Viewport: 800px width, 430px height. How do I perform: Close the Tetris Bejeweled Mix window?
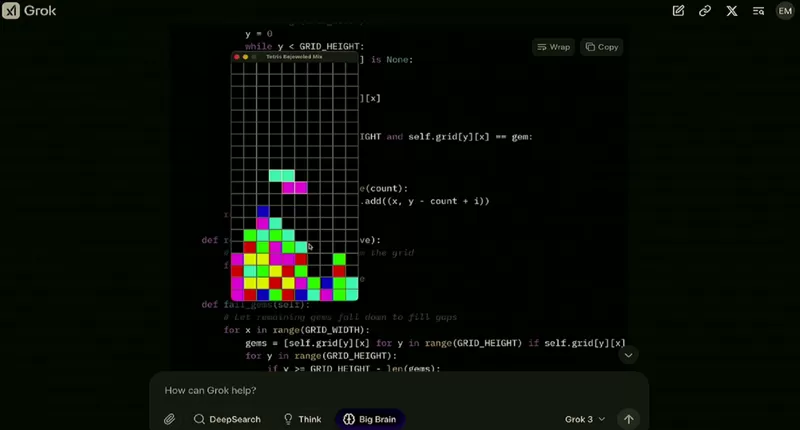pyautogui.click(x=237, y=57)
